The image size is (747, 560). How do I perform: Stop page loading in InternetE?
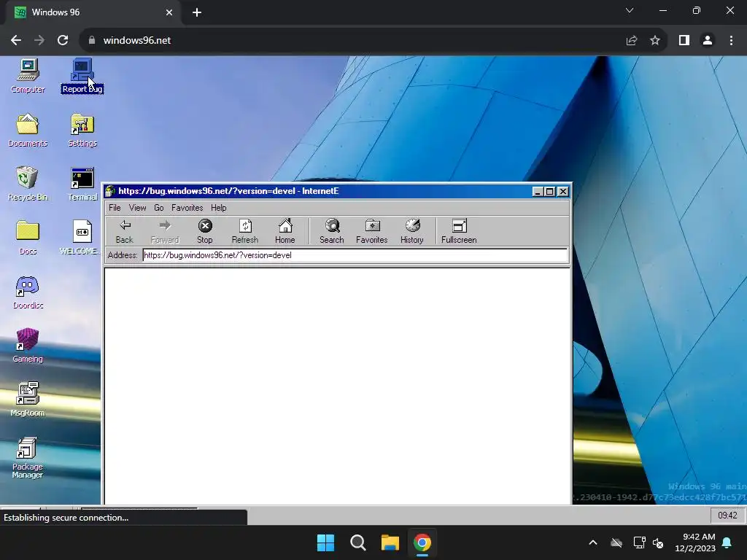click(205, 231)
